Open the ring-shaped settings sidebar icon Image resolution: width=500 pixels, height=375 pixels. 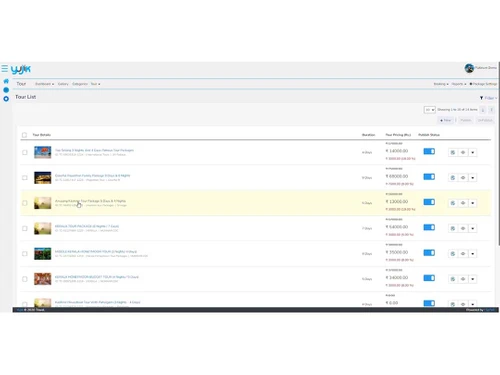click(x=6, y=99)
